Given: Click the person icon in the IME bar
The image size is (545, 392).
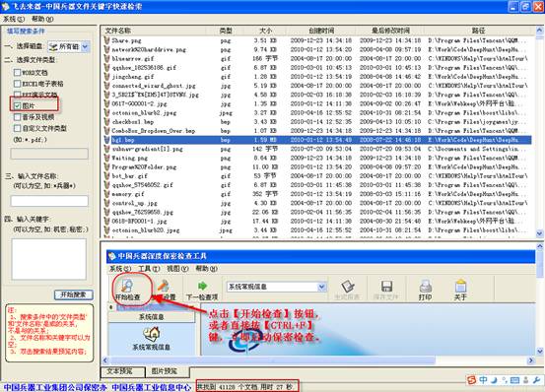Looking at the screenshot, I should pyautogui.click(x=526, y=380).
